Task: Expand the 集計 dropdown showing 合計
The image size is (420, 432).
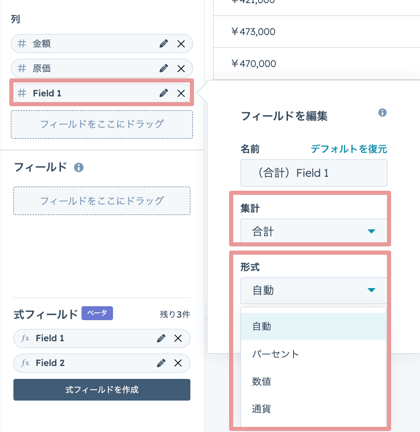Action: point(313,231)
